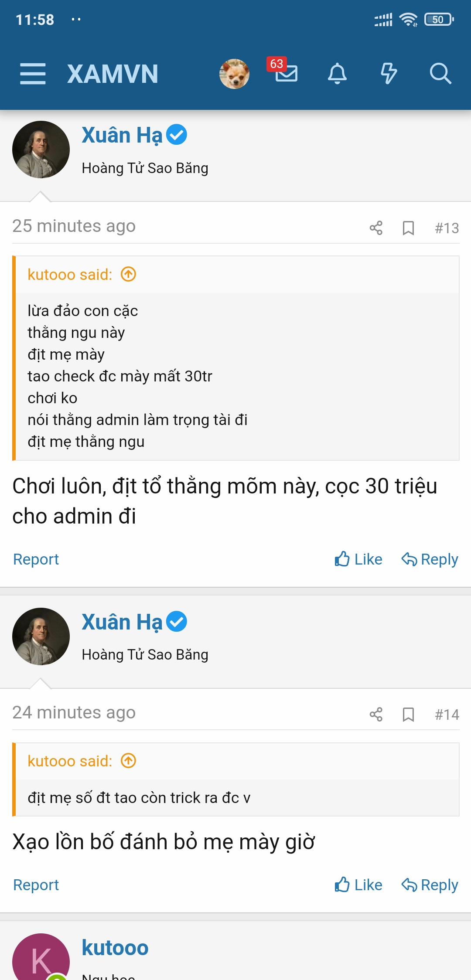Screen dimensions: 471x980
Task: Tap the lightning bolt what's new icon
Action: (x=389, y=73)
